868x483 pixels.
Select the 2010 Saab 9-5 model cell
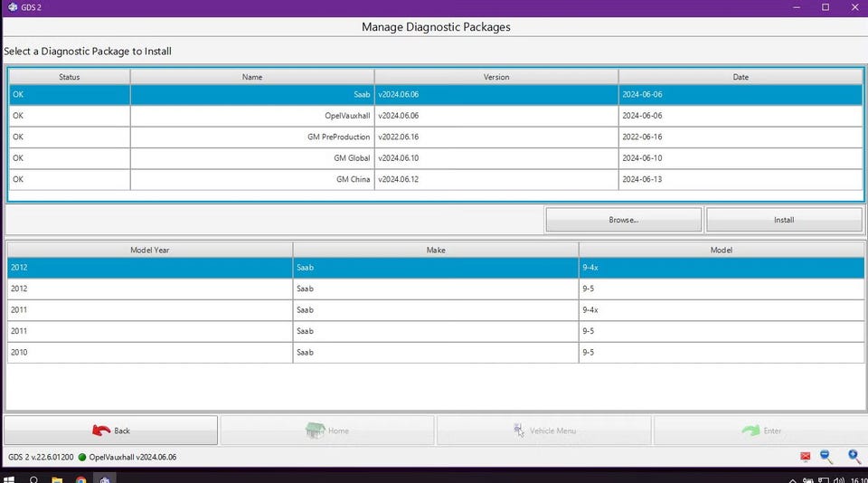[722, 352]
